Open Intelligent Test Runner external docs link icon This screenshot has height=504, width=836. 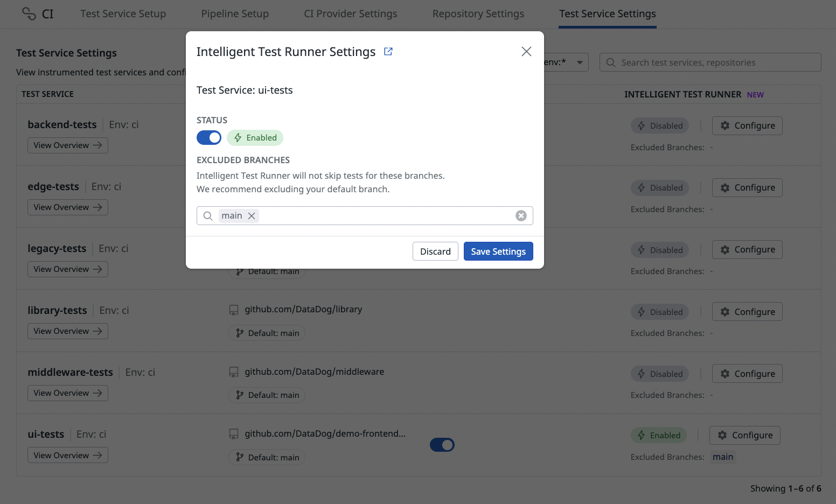tap(388, 52)
